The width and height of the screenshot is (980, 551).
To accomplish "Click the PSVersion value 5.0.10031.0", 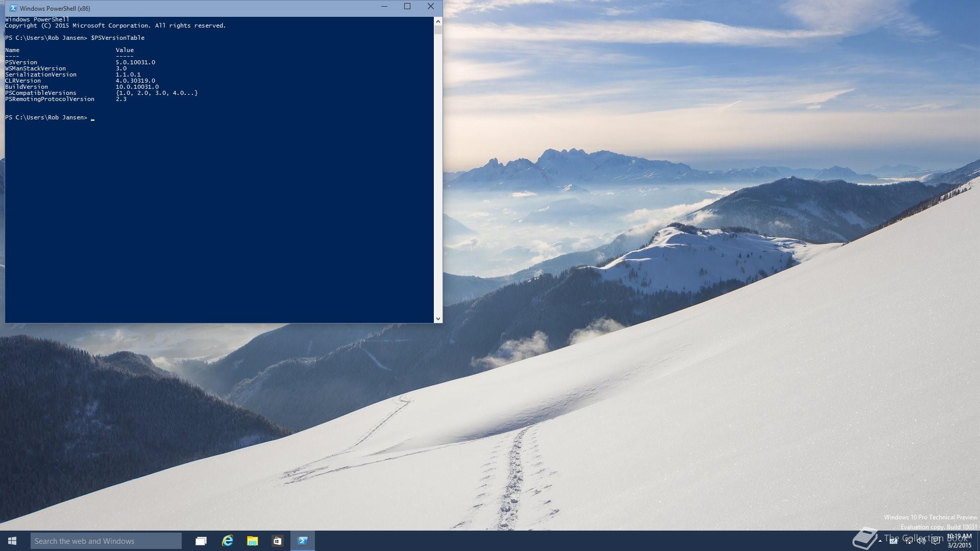I will (135, 62).
